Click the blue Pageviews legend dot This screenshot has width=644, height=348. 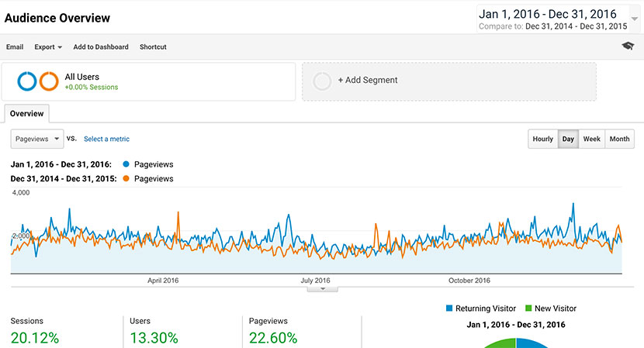pyautogui.click(x=126, y=164)
